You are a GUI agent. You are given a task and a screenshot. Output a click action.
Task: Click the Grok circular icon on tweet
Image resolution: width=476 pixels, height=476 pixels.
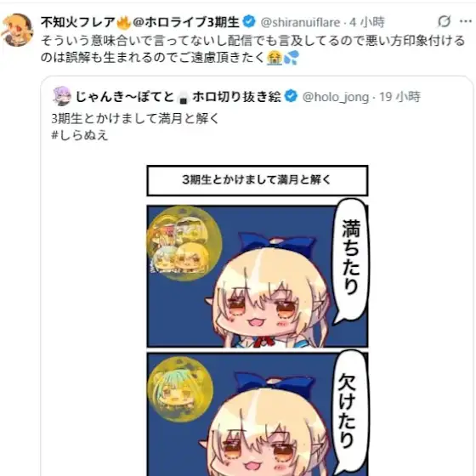coord(444,21)
